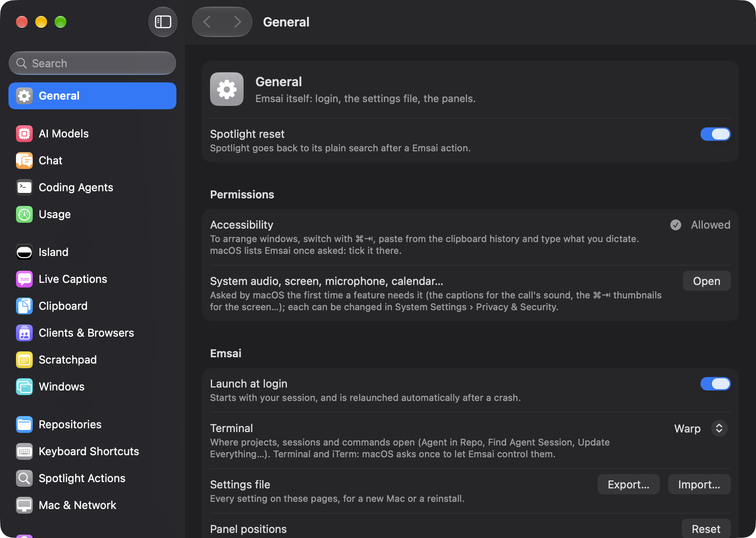Screen dimensions: 756x538
Task: Go back with the left chevron
Action: (207, 22)
